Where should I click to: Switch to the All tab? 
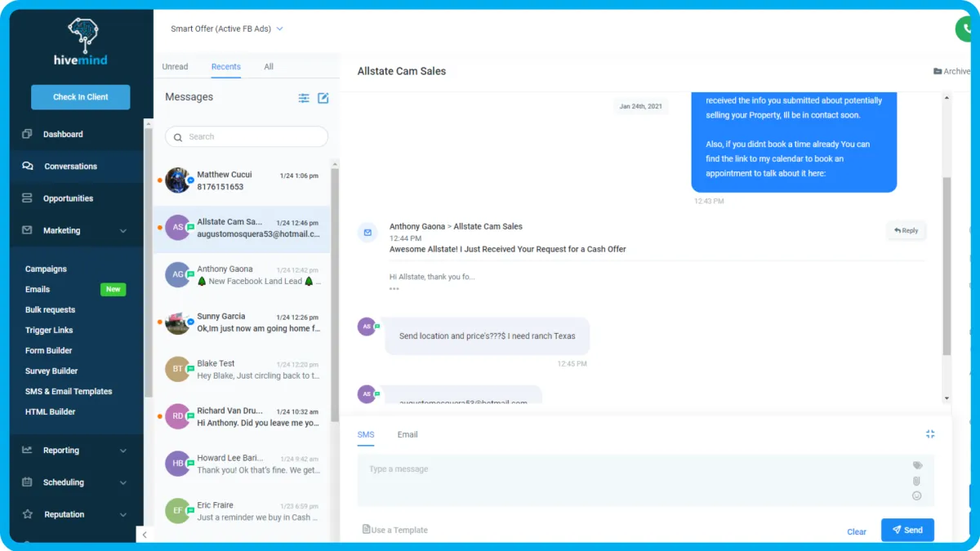tap(269, 67)
